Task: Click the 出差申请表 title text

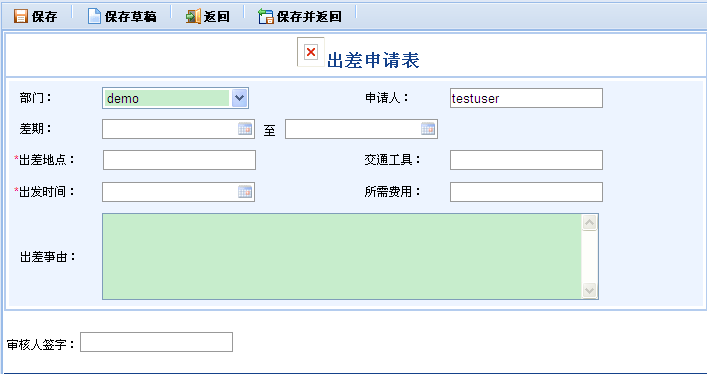Action: pos(373,60)
